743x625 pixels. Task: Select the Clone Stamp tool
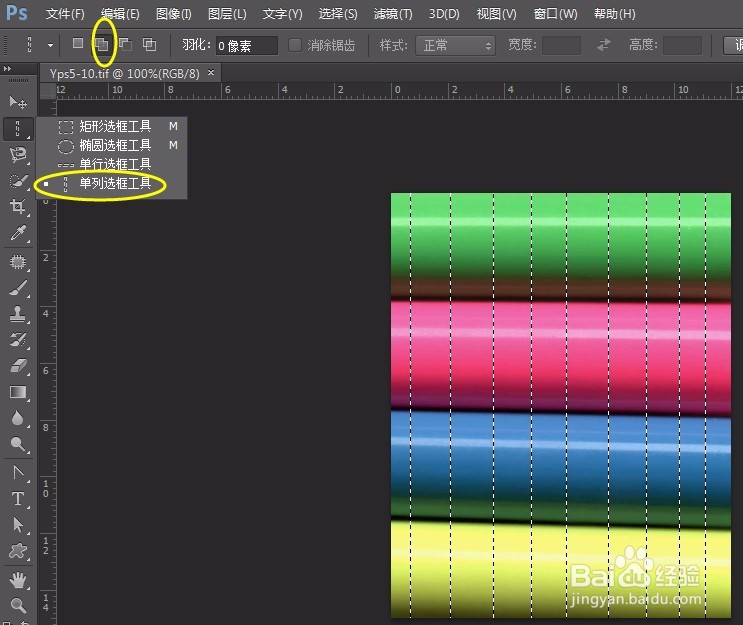[18, 314]
